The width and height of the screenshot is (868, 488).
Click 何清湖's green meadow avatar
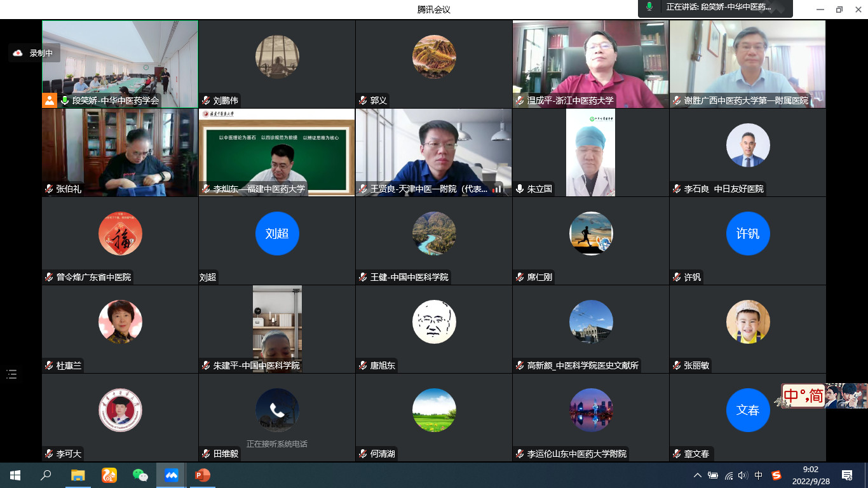(x=434, y=410)
